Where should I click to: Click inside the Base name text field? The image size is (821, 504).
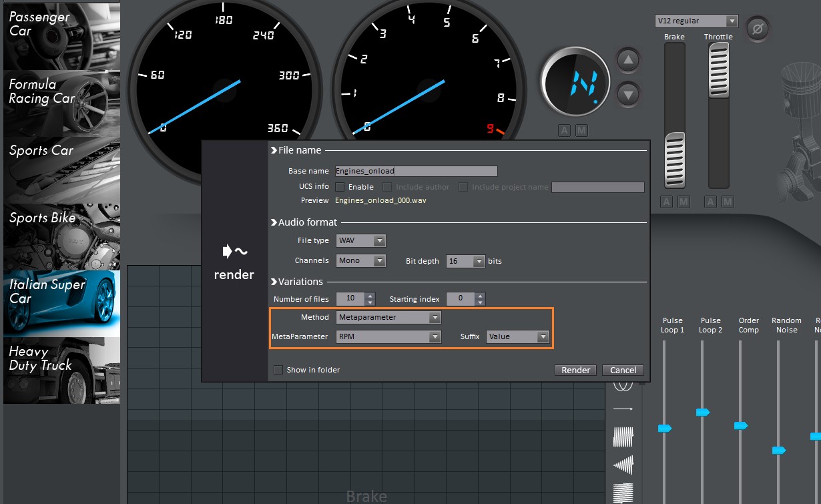coord(415,171)
